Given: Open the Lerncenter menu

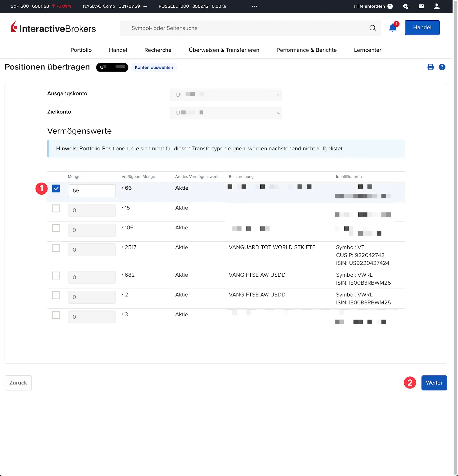Looking at the screenshot, I should click(367, 50).
